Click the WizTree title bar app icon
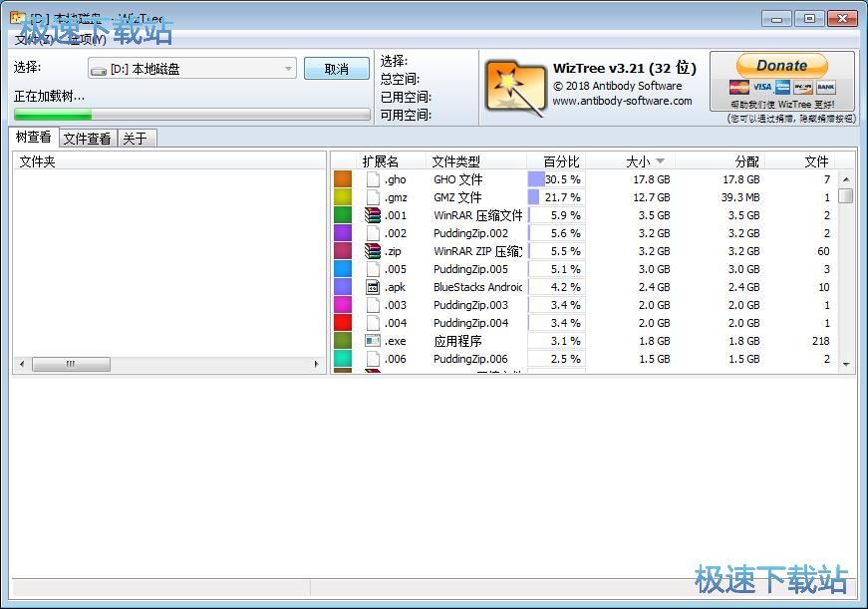This screenshot has height=609, width=868. pyautogui.click(x=18, y=17)
